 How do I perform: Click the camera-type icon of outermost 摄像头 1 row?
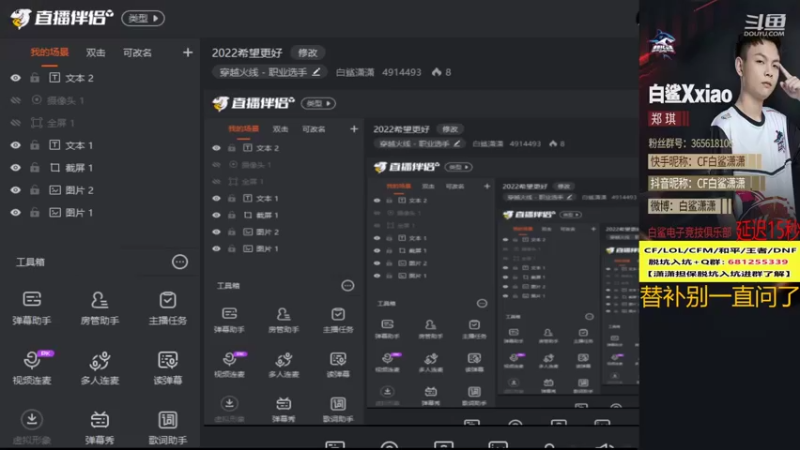click(x=37, y=100)
